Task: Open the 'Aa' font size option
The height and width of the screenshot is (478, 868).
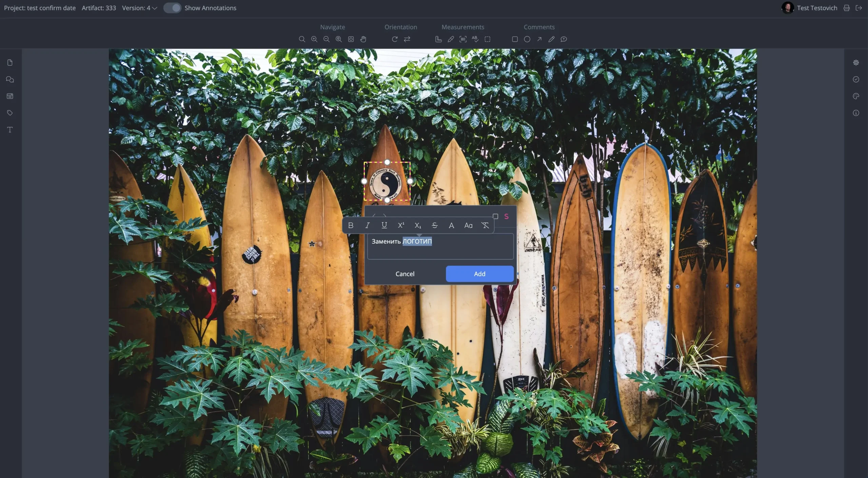Action: tap(468, 225)
